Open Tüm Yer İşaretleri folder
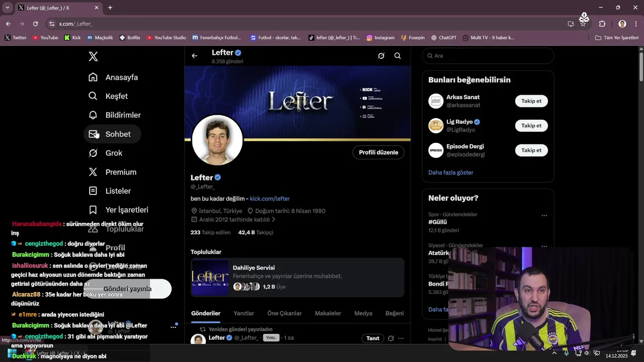The height and width of the screenshot is (362, 644). click(617, 38)
